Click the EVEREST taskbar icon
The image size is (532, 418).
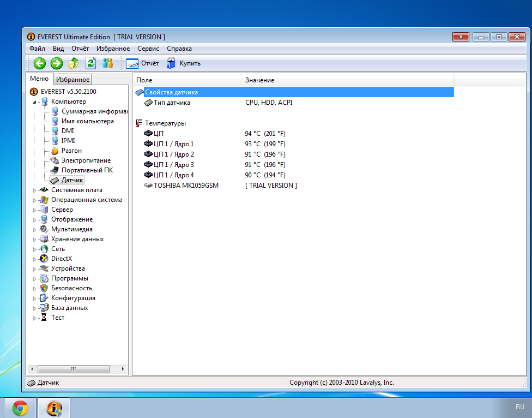point(54,408)
